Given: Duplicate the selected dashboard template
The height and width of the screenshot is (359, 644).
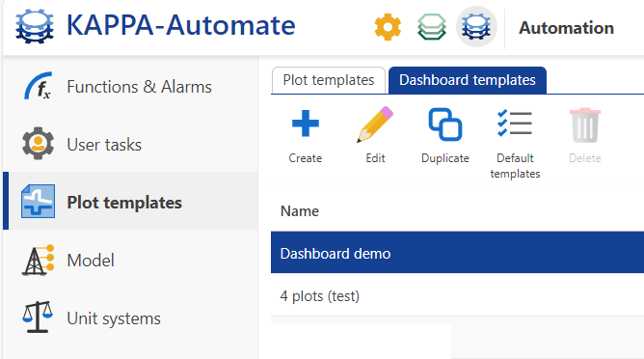Looking at the screenshot, I should click(445, 135).
